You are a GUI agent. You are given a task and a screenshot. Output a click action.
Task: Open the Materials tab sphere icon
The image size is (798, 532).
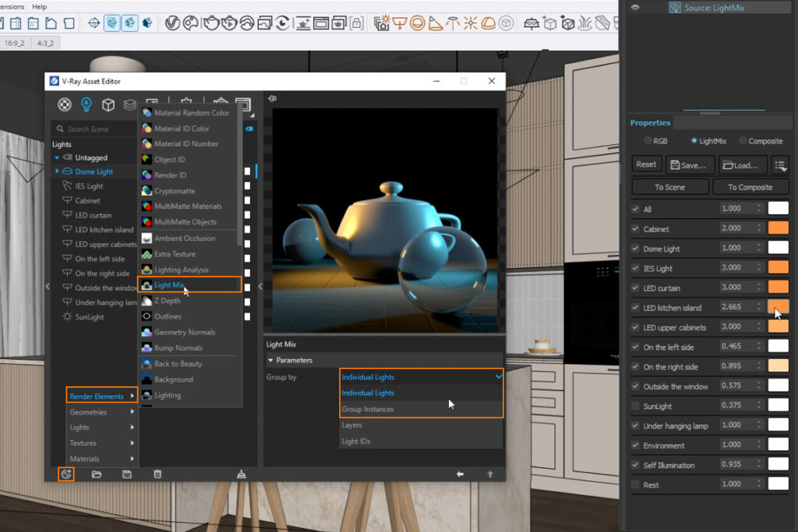coord(65,104)
